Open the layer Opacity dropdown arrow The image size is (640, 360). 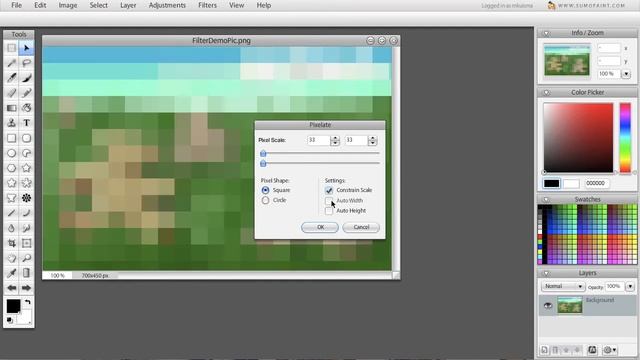[x=630, y=287]
